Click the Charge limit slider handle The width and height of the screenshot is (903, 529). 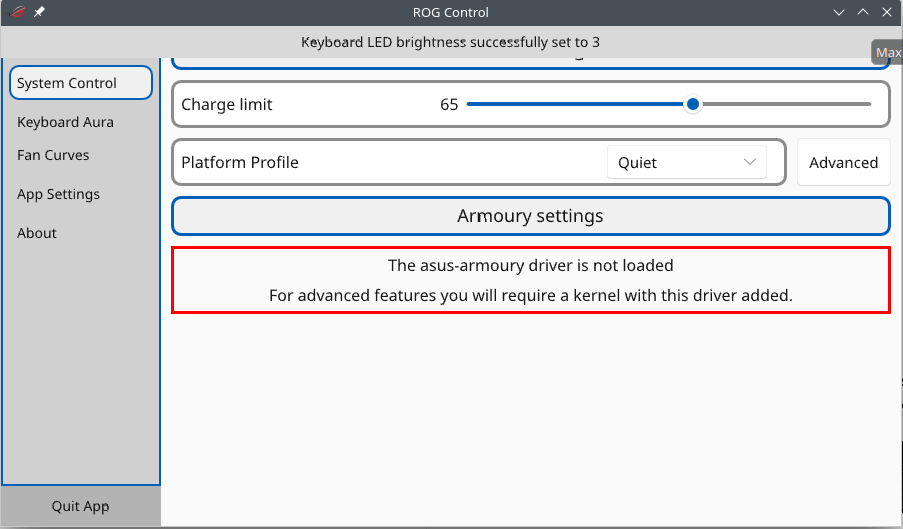pos(692,104)
